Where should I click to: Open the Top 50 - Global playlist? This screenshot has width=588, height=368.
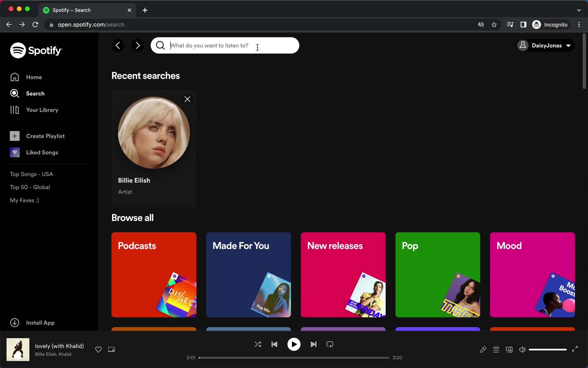point(30,187)
